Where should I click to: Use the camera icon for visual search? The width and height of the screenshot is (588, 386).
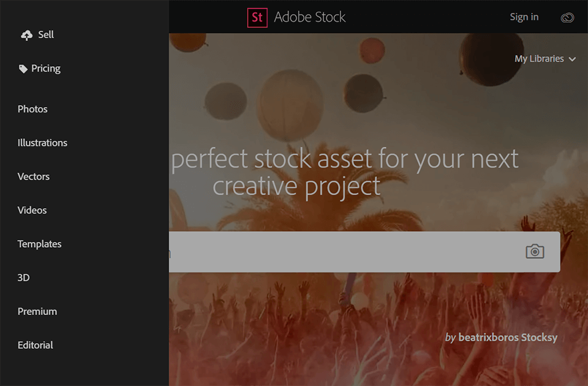click(x=535, y=251)
